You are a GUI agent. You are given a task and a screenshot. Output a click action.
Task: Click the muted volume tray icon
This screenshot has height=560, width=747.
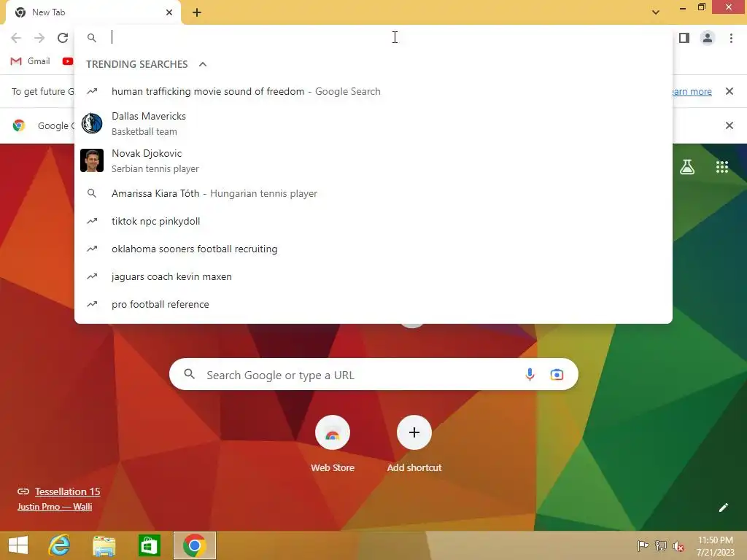coord(678,545)
